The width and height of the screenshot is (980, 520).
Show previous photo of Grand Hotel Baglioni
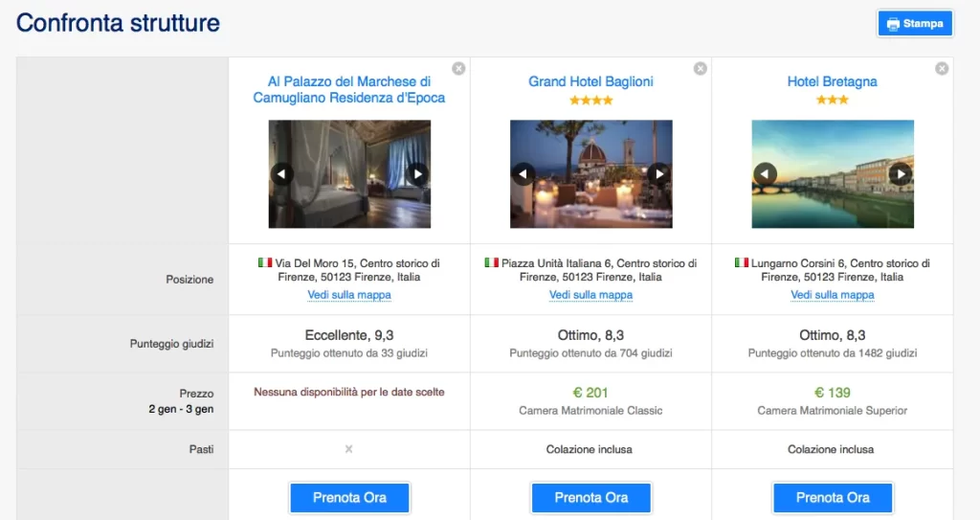click(523, 174)
